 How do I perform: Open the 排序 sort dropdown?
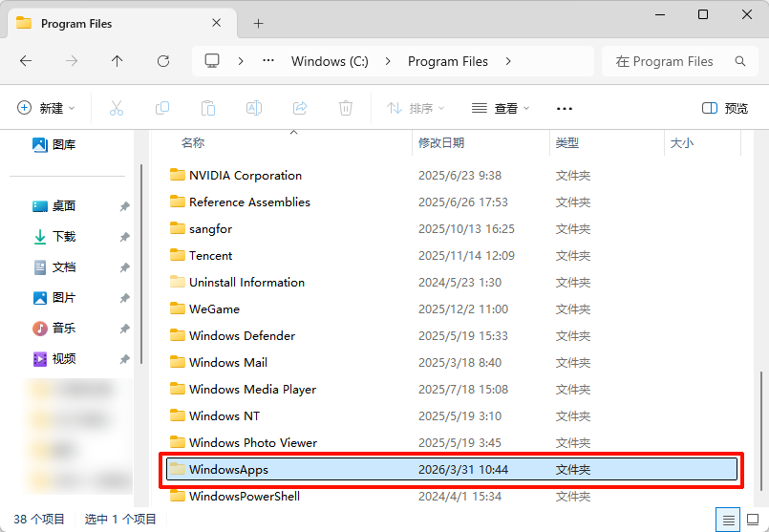tap(416, 108)
